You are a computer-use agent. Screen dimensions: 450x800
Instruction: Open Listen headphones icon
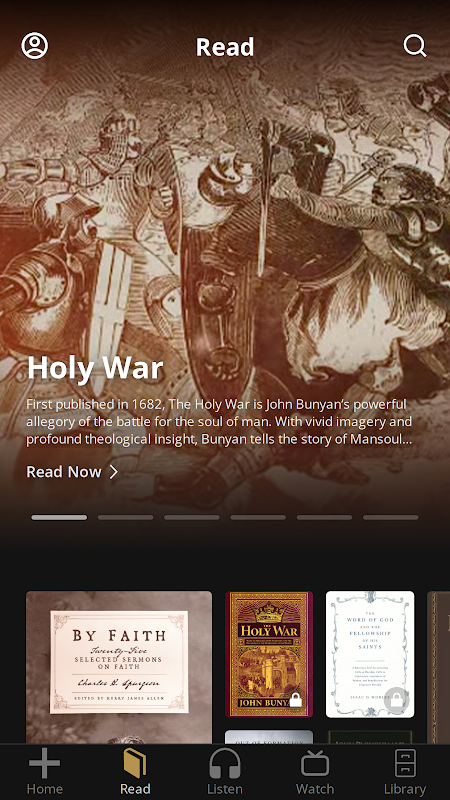(x=225, y=763)
